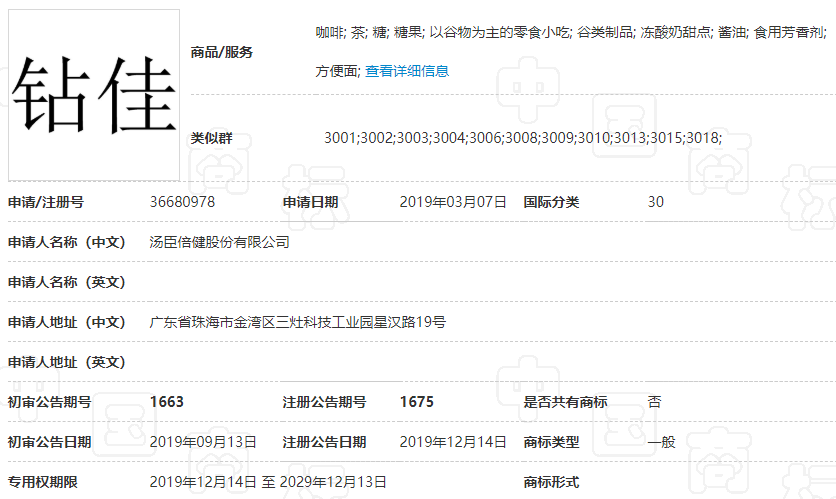Click the 专用权期限 label
Screen dimensions: 836x499
point(43,482)
